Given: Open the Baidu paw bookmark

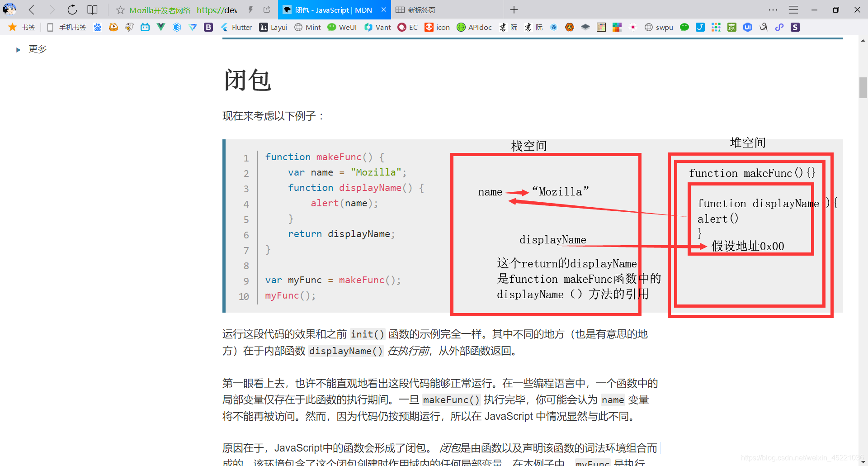Looking at the screenshot, I should click(98, 27).
